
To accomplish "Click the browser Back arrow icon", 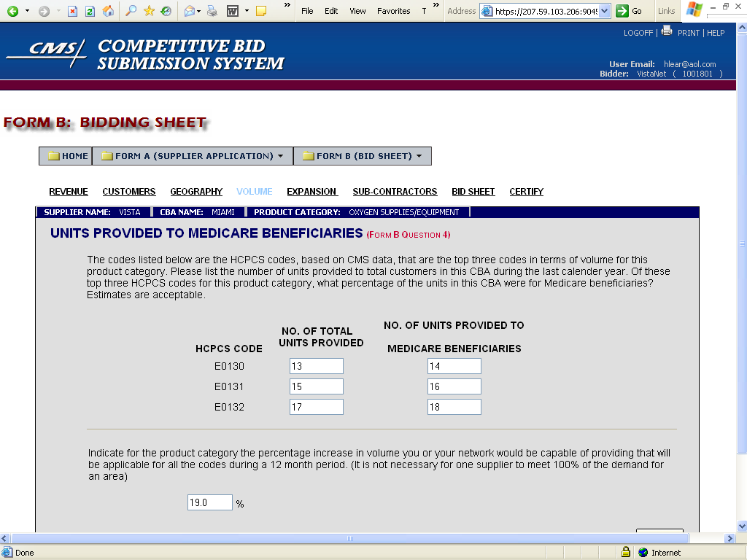I will pos(13,11).
